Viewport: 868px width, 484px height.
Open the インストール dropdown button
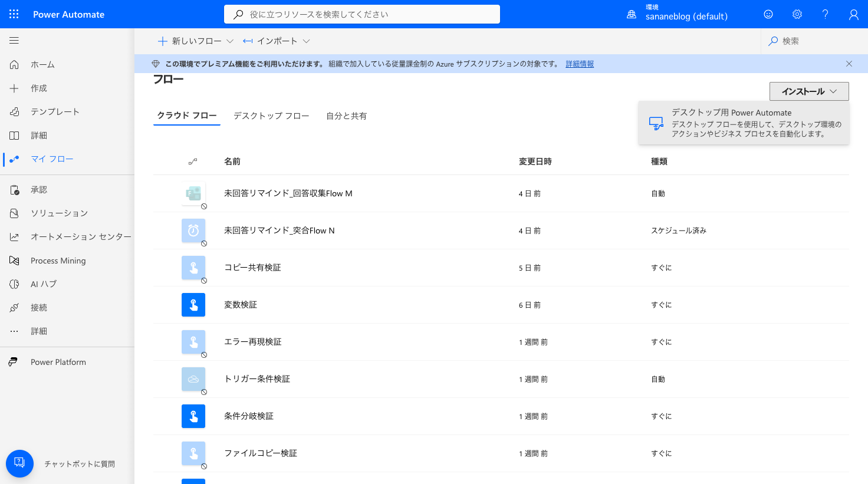[809, 91]
